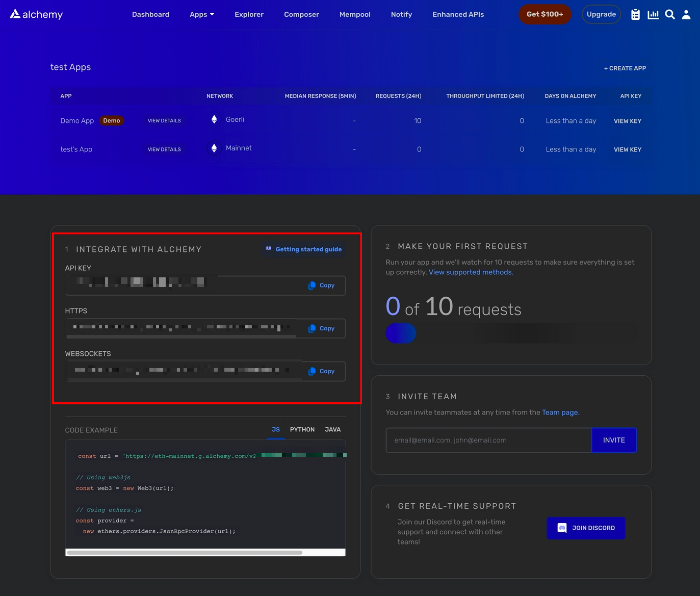Image resolution: width=700 pixels, height=596 pixels.
Task: Click the THROUGHPUT LIMITED (24H) column header
Action: [485, 96]
